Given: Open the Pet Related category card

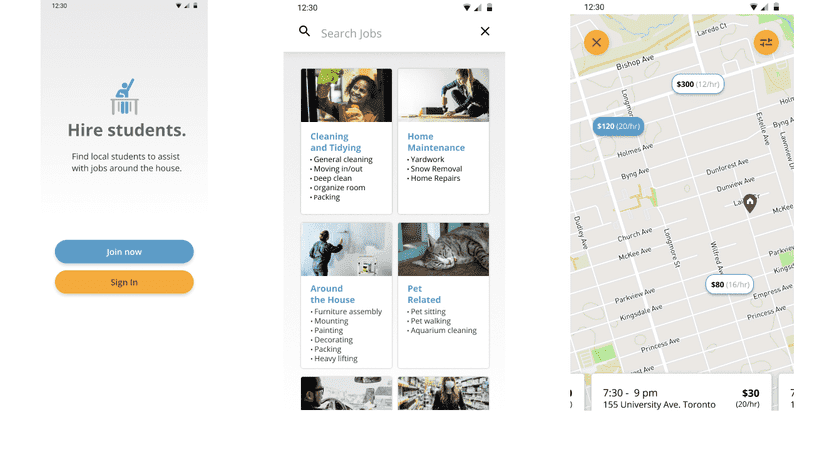Looking at the screenshot, I should pos(443,295).
